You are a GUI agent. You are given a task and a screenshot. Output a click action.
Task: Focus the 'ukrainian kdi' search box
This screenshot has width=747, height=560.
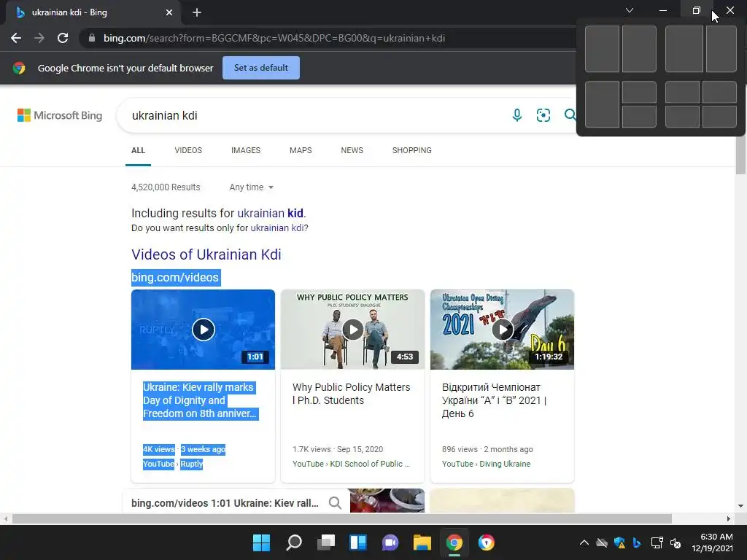click(314, 115)
